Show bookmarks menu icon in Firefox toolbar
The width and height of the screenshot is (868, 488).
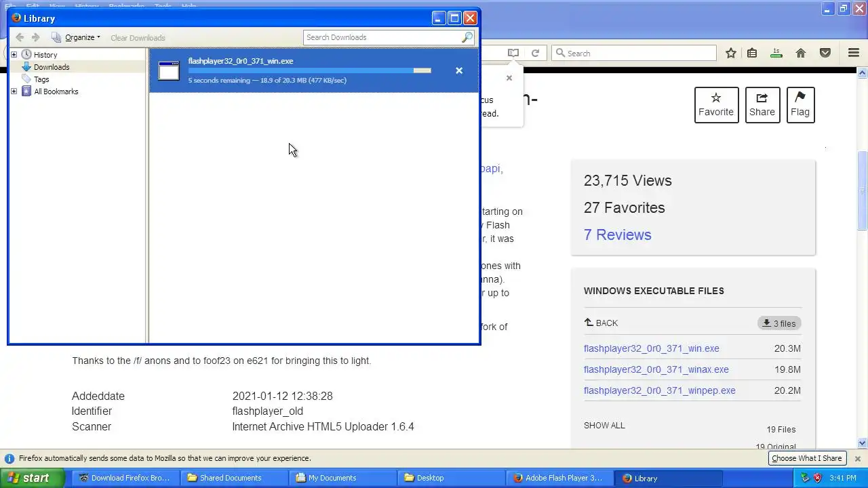[x=752, y=53]
